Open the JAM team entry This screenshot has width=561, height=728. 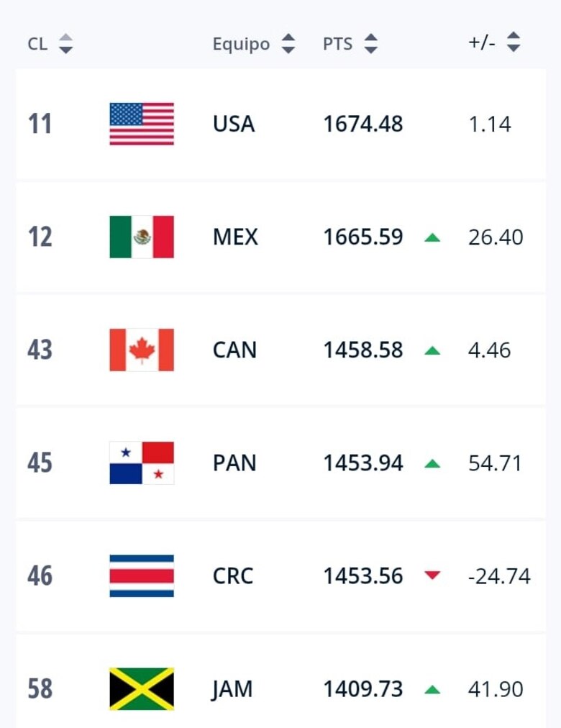click(233, 688)
